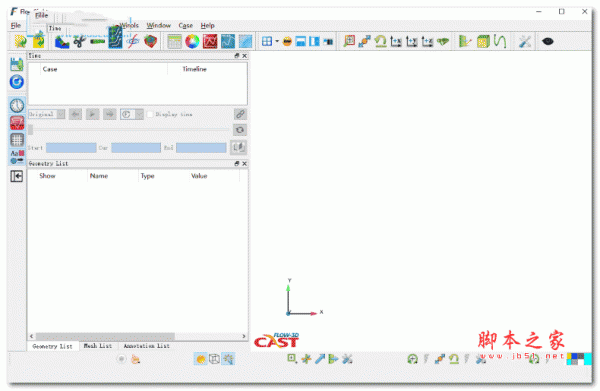Click the play button in Time panel
The image size is (600, 391).
[x=93, y=114]
